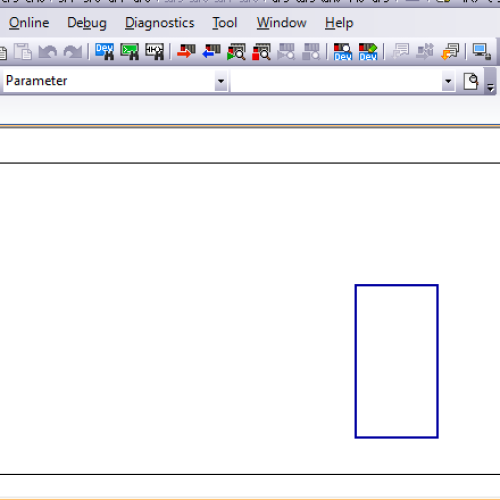The width and height of the screenshot is (500, 500).
Task: Click the Undo arrow icon
Action: pos(48,52)
